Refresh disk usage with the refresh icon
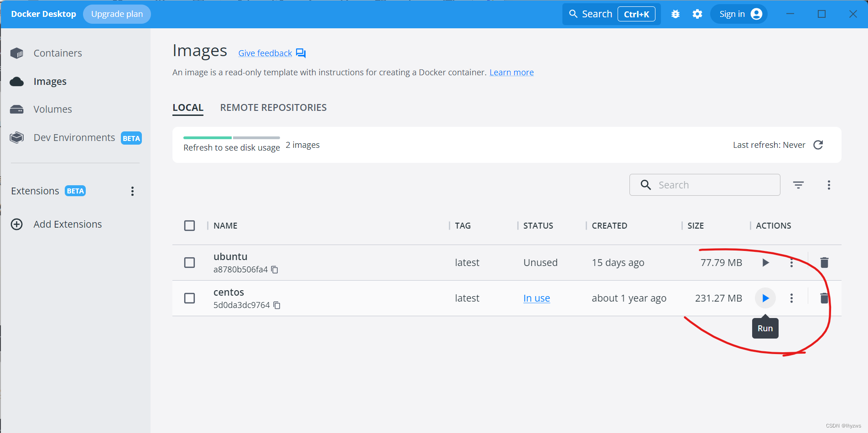868x433 pixels. point(818,145)
